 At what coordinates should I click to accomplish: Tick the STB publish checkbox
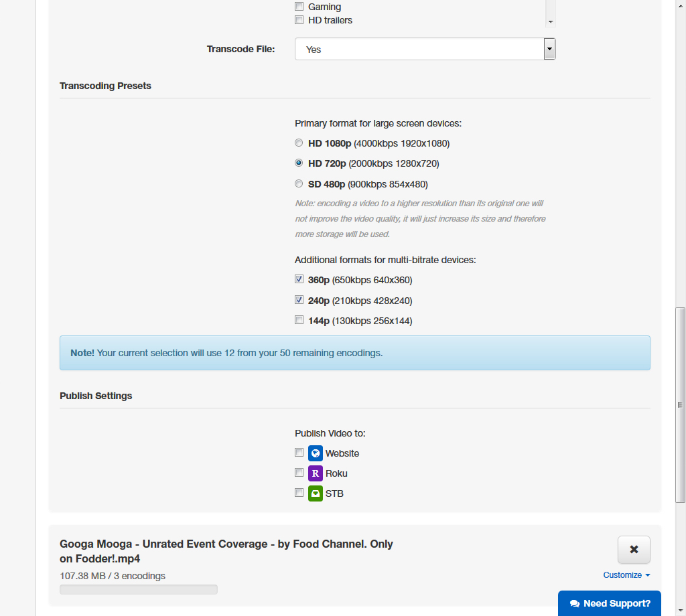pos(299,493)
